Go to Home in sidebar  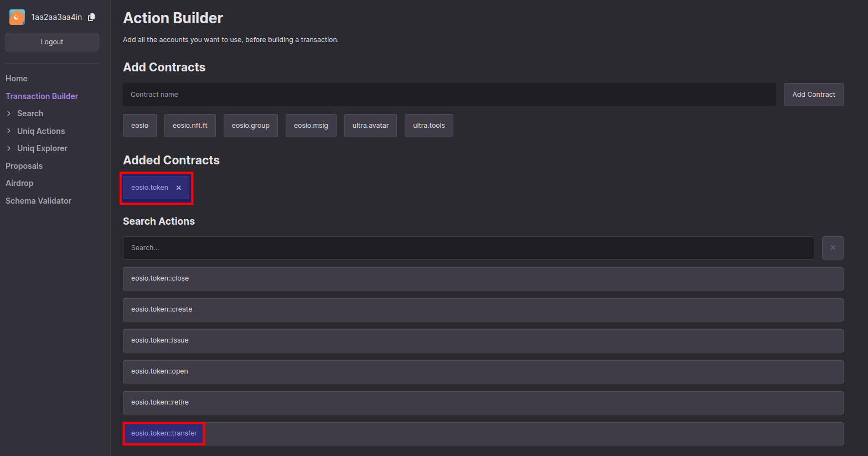pyautogui.click(x=17, y=79)
